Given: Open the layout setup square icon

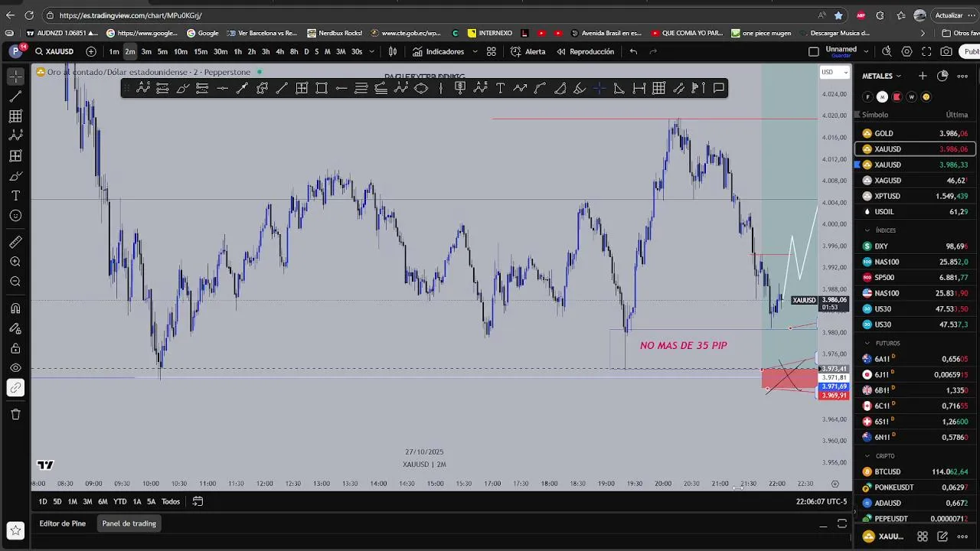Looking at the screenshot, I should click(814, 51).
